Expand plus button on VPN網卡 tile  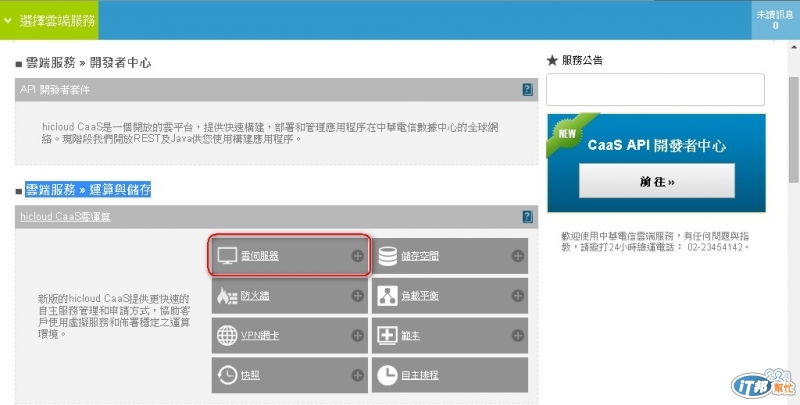point(358,335)
